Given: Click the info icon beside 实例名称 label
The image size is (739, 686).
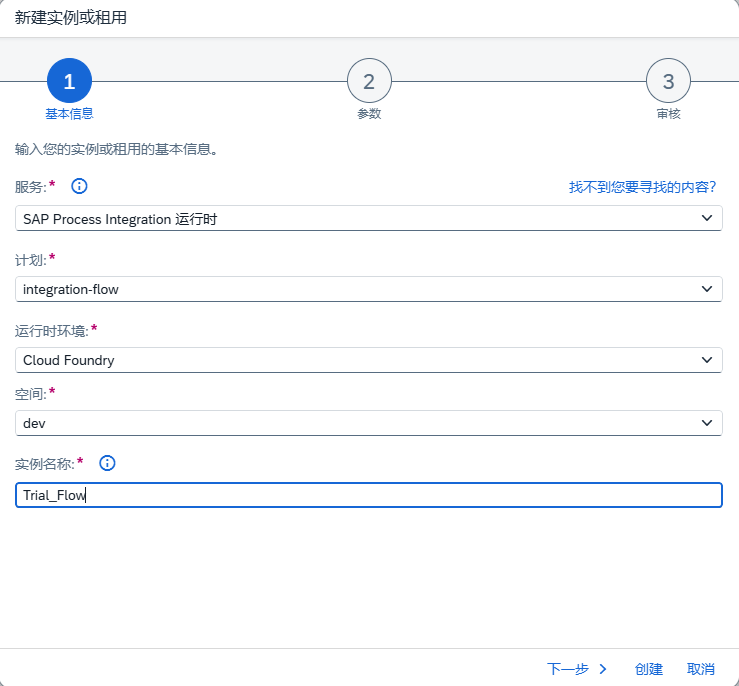Looking at the screenshot, I should coord(108,463).
